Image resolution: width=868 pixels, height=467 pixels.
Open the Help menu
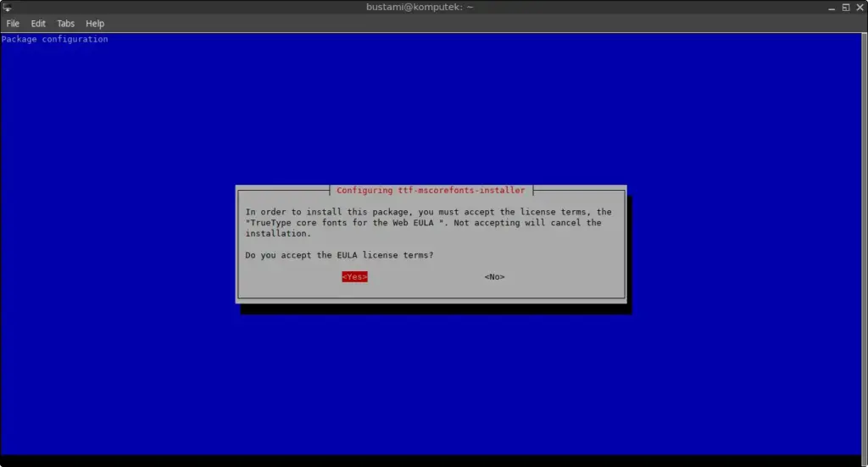pos(95,23)
